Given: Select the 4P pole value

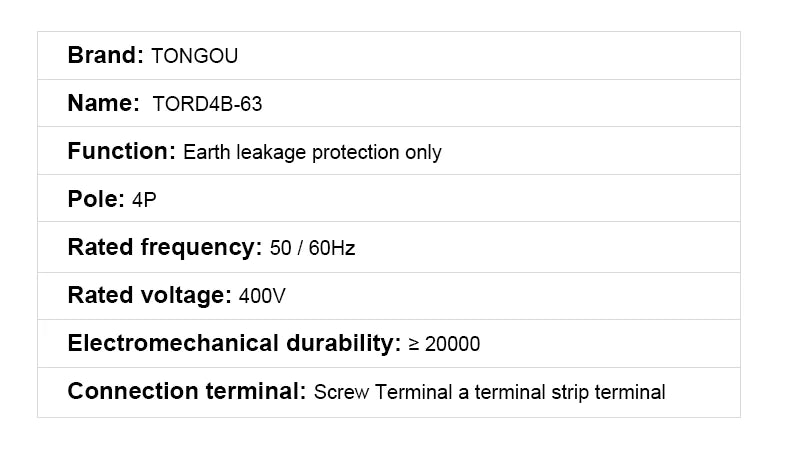Looking at the screenshot, I should 144,201.
